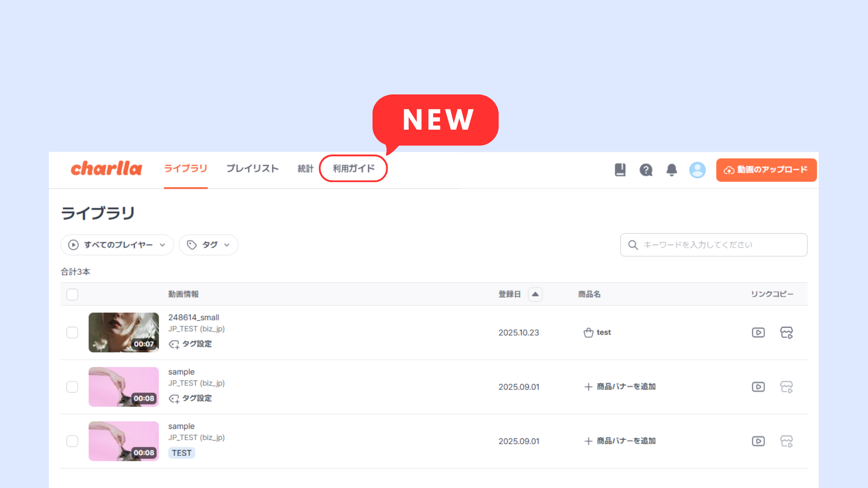The image size is (868, 488).
Task: Open the notifications bell
Action: 671,170
